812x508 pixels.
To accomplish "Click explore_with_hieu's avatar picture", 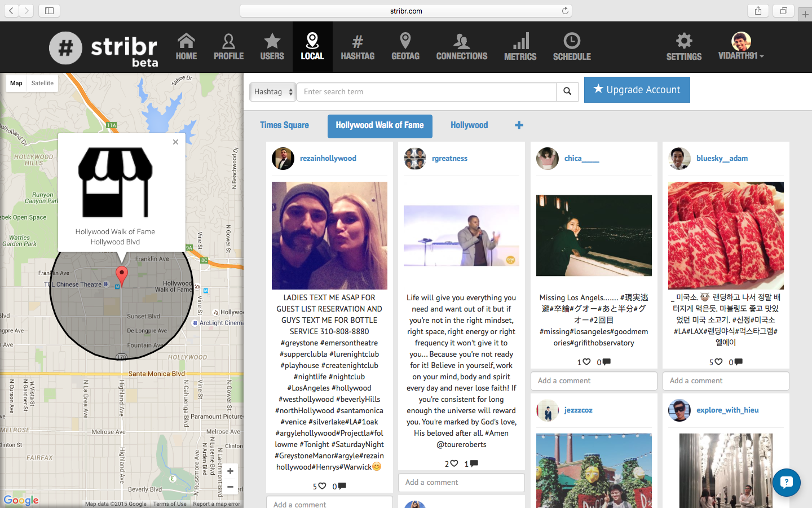I will click(x=679, y=410).
